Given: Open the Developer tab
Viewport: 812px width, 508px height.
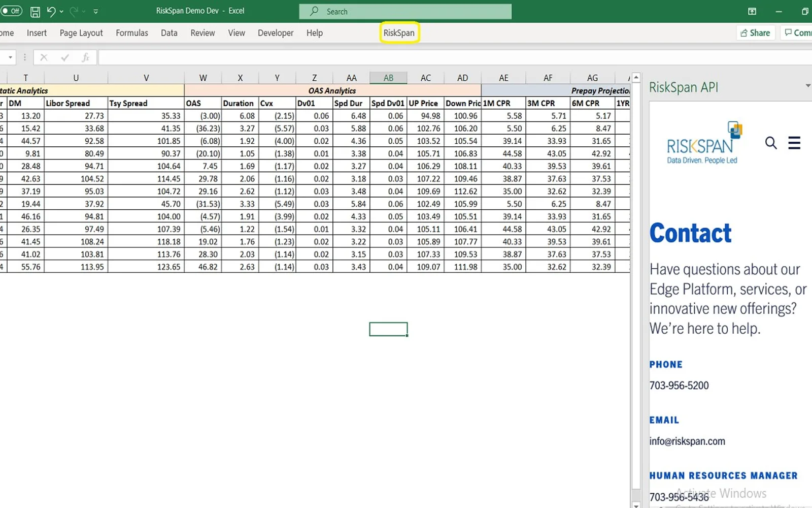Looking at the screenshot, I should tap(276, 33).
